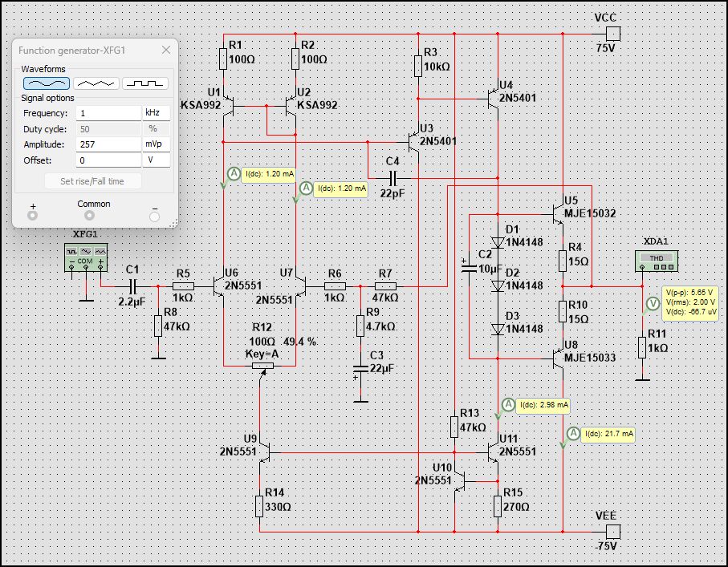Select transistor U2 KSA992
The width and height of the screenshot is (728, 567).
click(291, 106)
